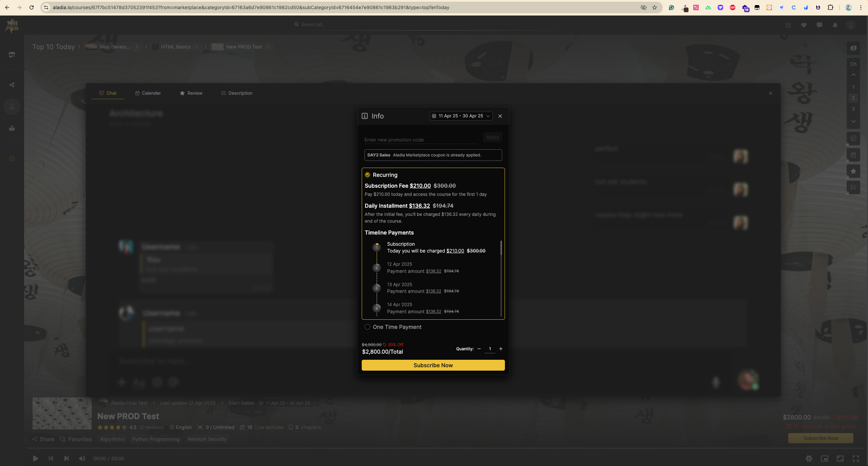The height and width of the screenshot is (466, 868).
Task: Expand next chapters with down chevron
Action: click(853, 121)
